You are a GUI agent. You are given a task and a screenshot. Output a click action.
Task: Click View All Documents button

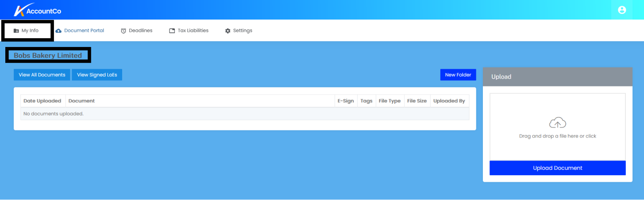click(42, 75)
